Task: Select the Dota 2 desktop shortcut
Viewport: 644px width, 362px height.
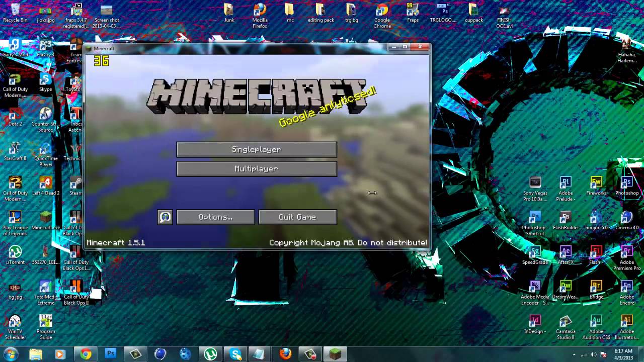Action: pos(15,117)
